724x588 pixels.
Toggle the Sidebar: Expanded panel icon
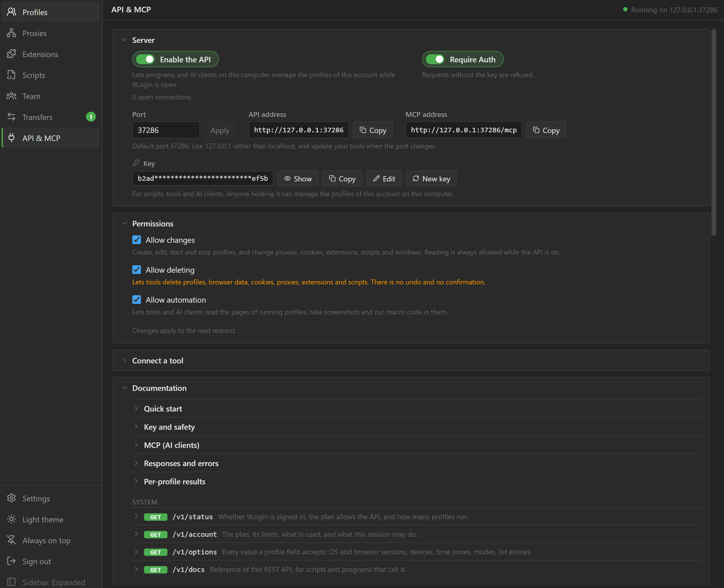pyautogui.click(x=11, y=582)
